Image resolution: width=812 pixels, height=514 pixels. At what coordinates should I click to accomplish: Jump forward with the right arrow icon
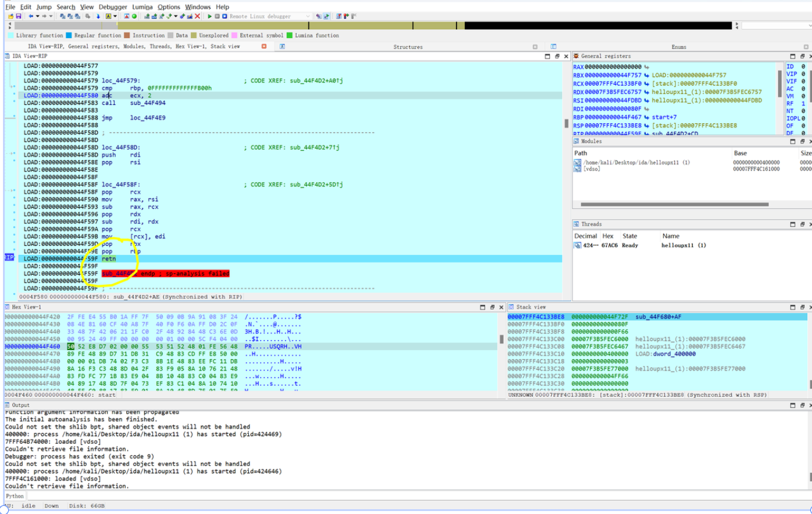[45, 16]
